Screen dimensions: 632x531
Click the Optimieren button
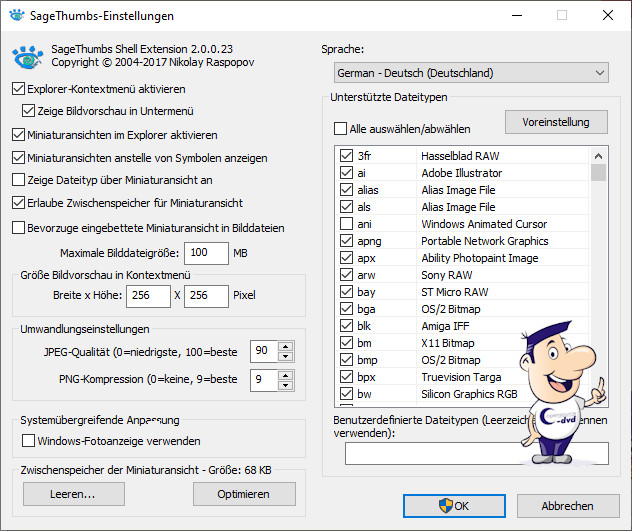[x=244, y=494]
